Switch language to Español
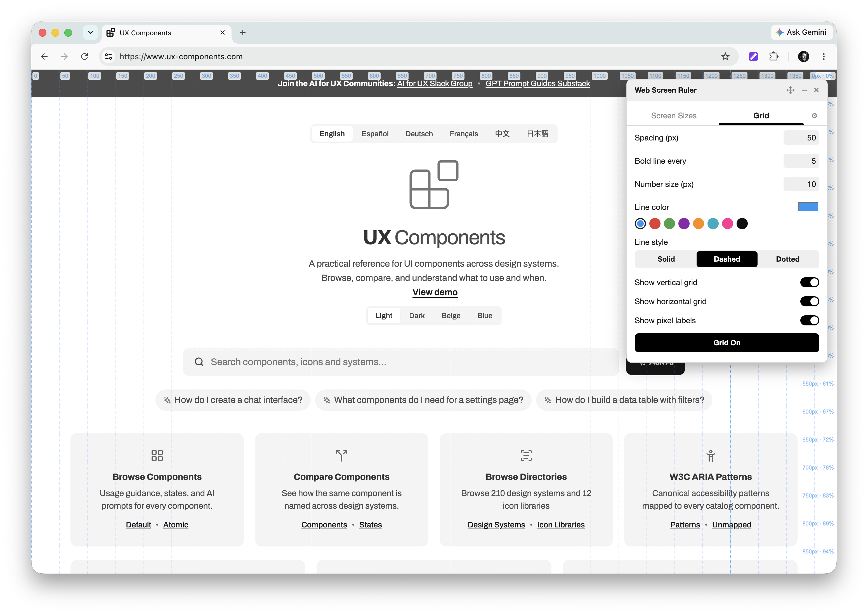 coord(375,134)
